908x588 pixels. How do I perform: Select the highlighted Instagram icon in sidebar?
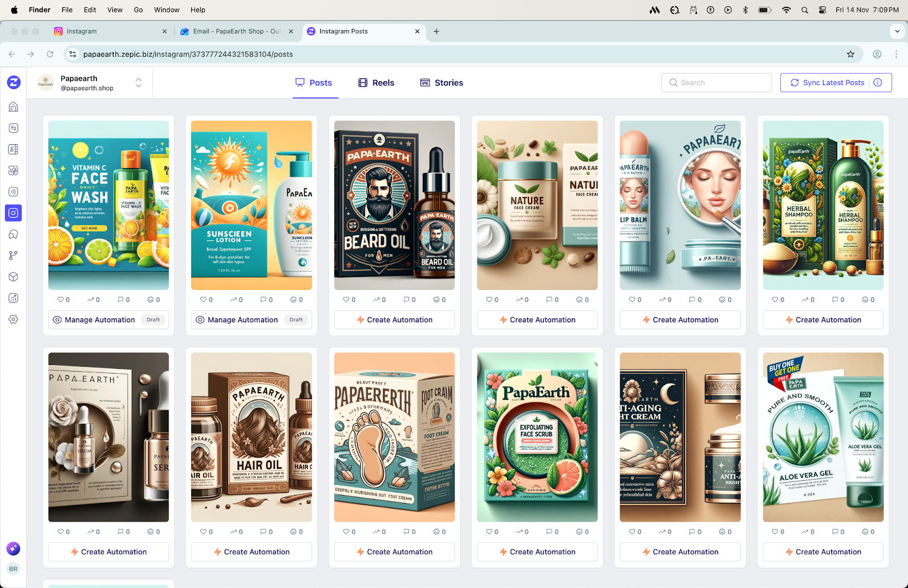[x=14, y=213]
